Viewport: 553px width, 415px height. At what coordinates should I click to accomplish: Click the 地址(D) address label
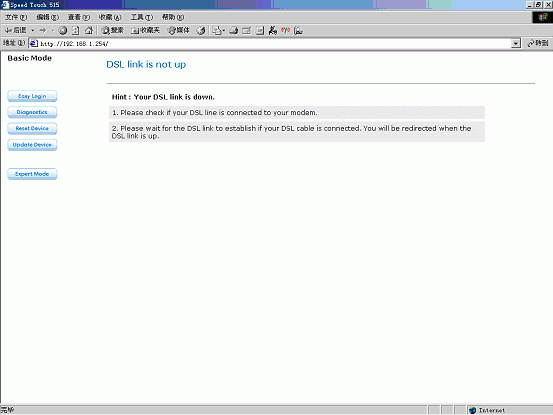coord(14,43)
